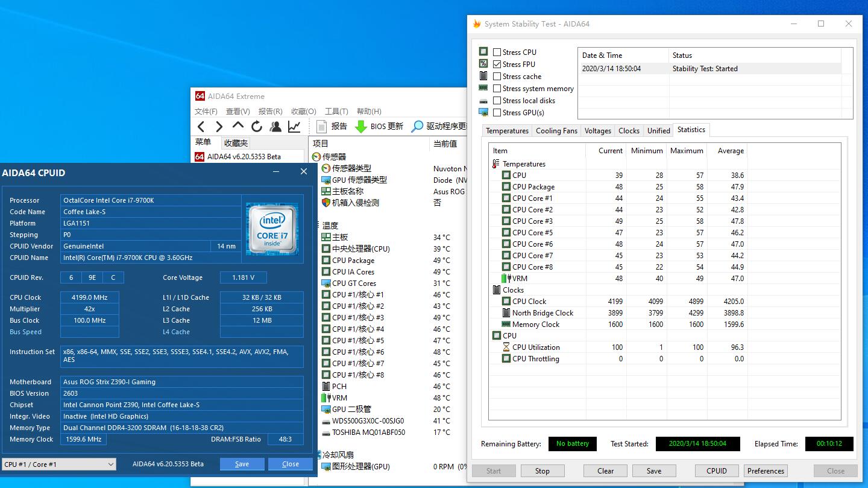Enable the Stress CPU checkbox

click(x=497, y=52)
